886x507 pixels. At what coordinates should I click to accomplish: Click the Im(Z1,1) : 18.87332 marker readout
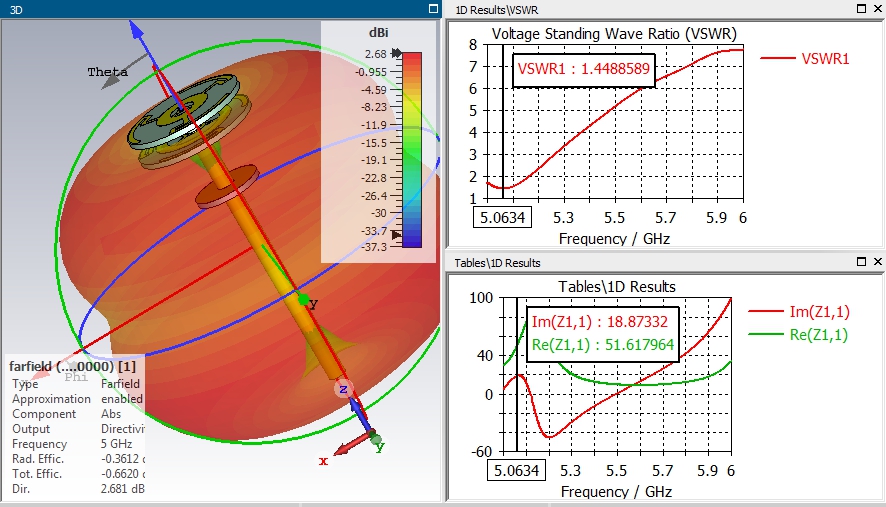point(600,322)
